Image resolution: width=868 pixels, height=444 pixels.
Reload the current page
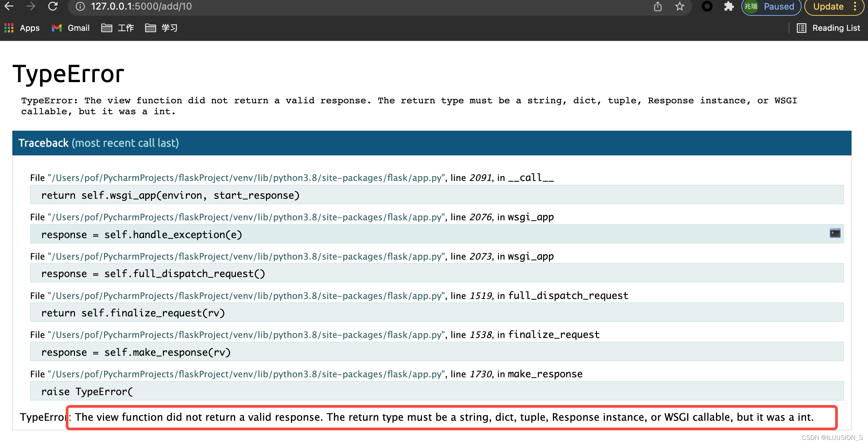click(53, 6)
